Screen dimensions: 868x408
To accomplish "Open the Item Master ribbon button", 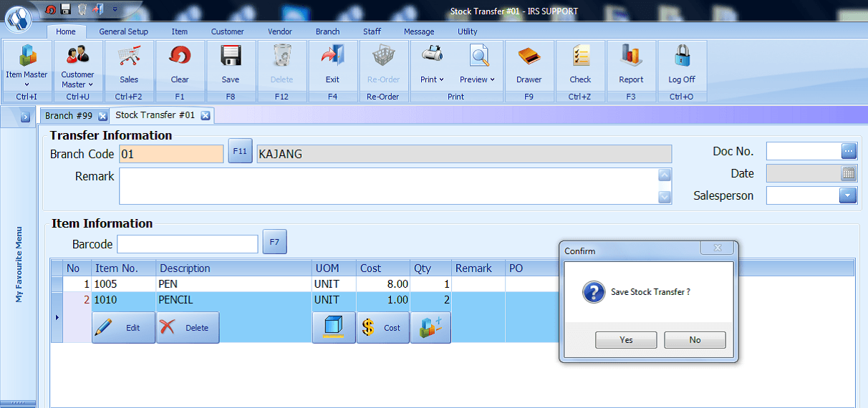I will [x=26, y=66].
